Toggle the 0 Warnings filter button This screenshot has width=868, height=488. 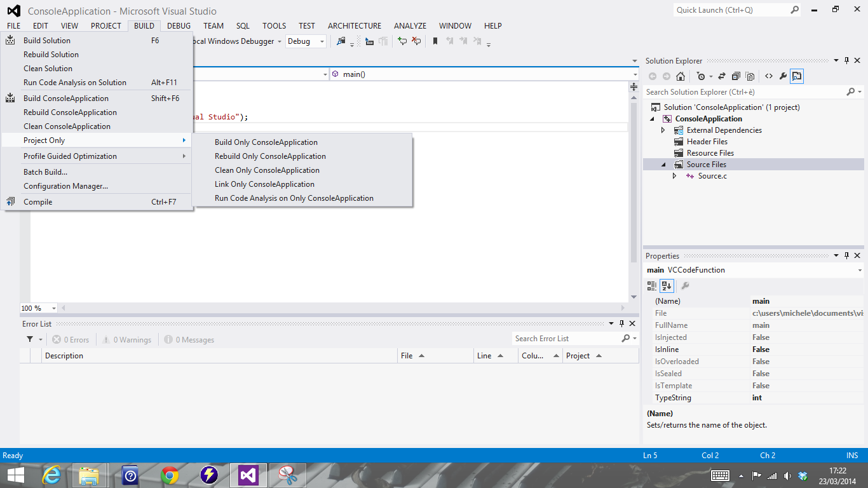[126, 340]
